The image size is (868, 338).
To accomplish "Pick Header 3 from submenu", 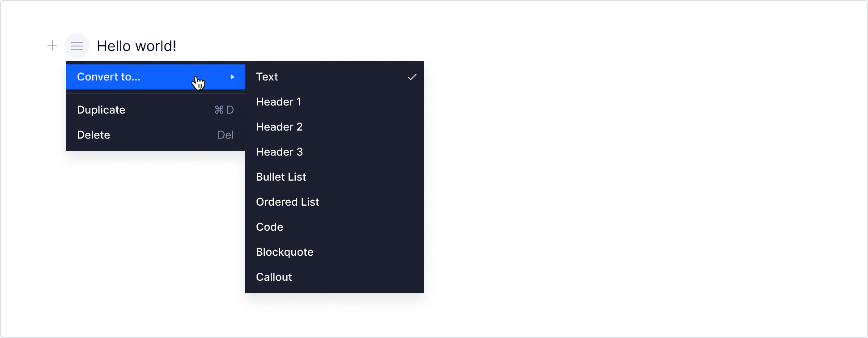I will point(279,152).
